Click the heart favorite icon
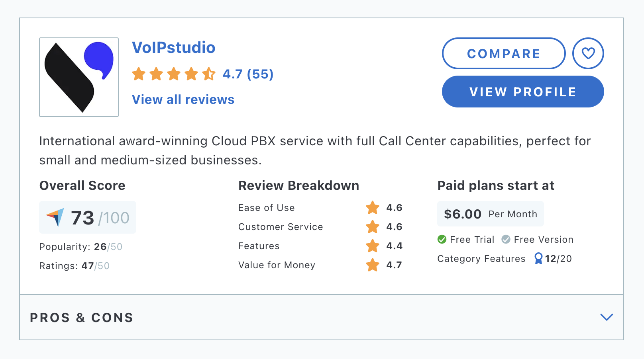Screen dimensions: 644x359 tap(588, 53)
